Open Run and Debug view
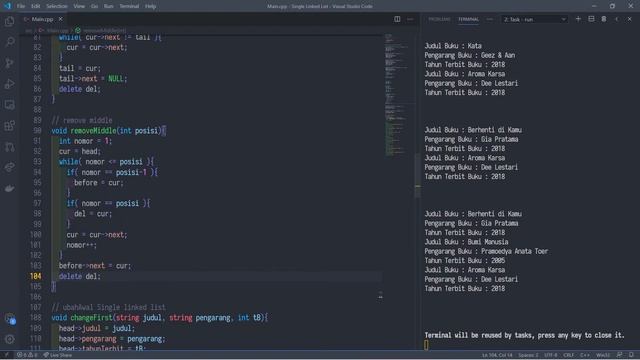 click(x=9, y=84)
